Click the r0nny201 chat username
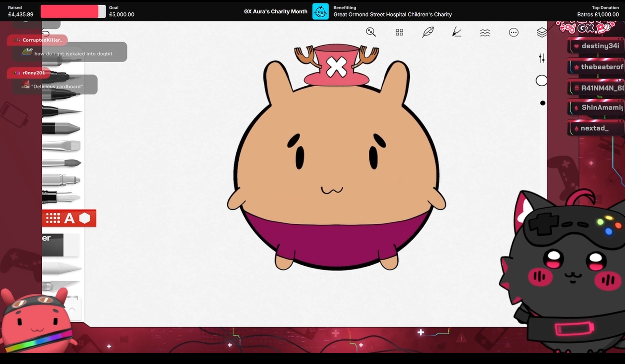Viewport: 625px width, 364px height. pos(34,73)
